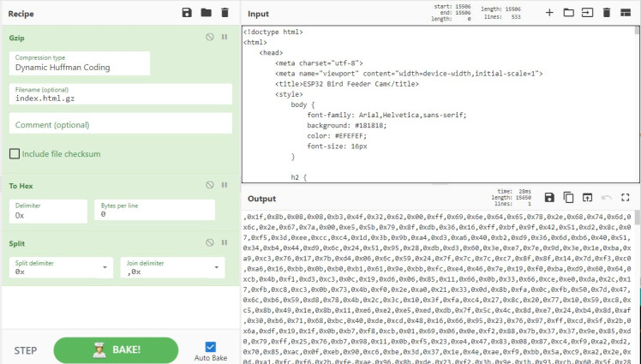Edit Bytes per line field

(x=154, y=211)
